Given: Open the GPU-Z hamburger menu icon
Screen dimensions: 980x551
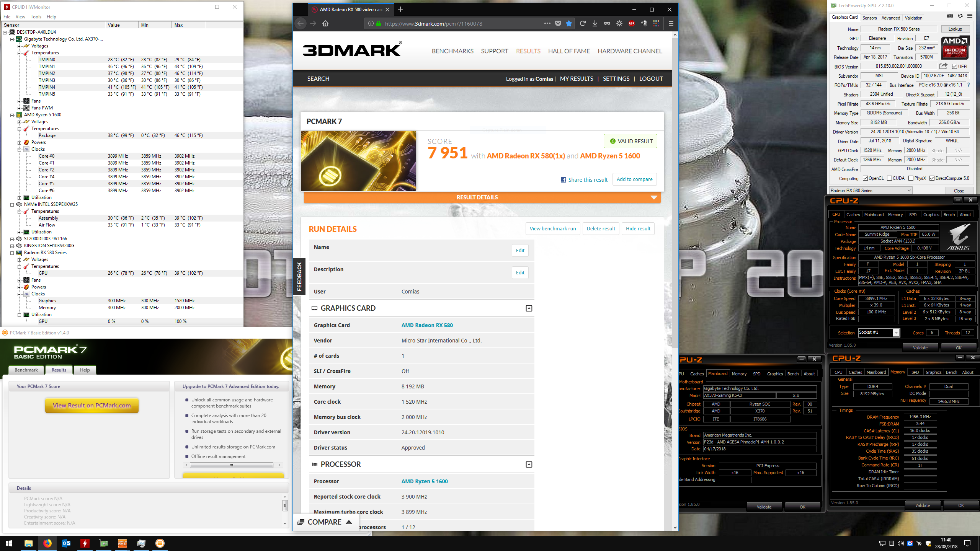Looking at the screenshot, I should click(970, 16).
